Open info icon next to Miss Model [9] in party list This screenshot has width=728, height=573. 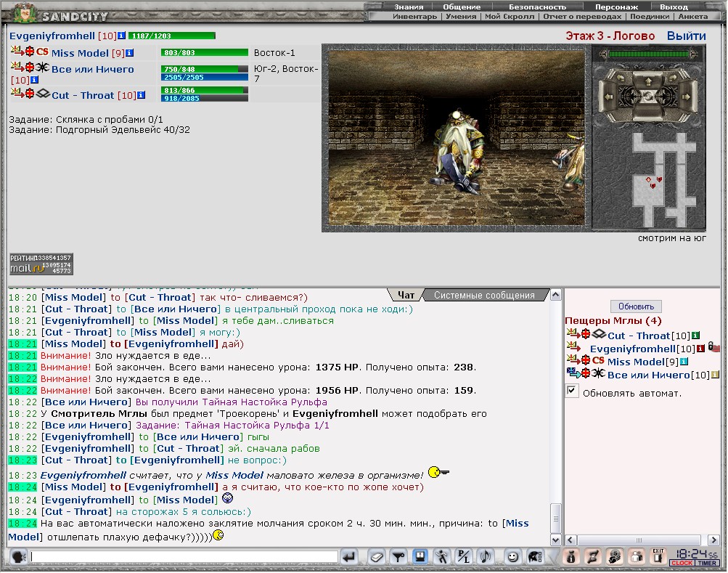[x=129, y=53]
